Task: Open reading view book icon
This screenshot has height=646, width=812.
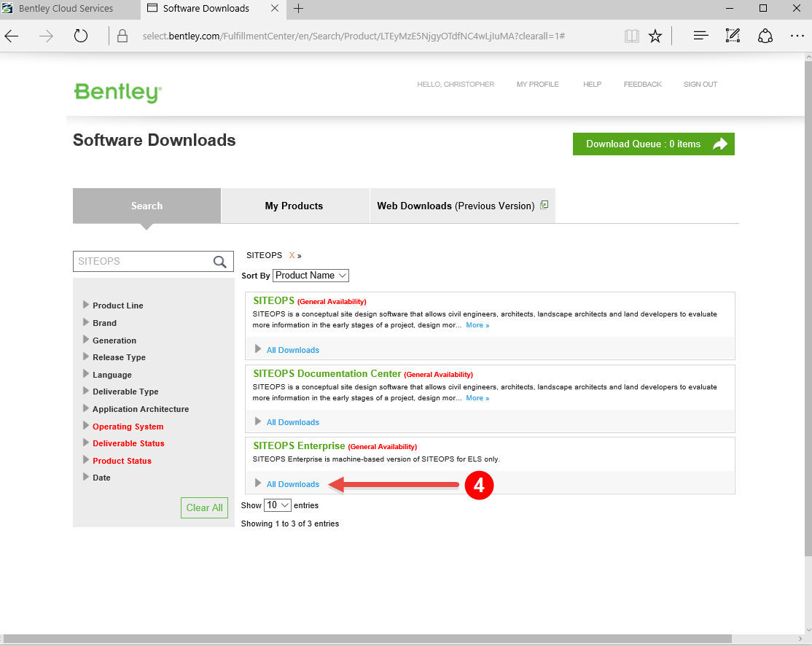Action: click(x=631, y=36)
